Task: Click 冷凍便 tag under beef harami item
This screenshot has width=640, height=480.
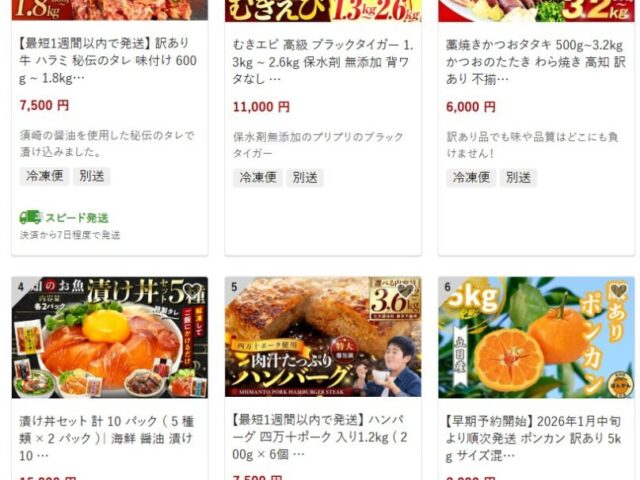Action: (x=44, y=176)
